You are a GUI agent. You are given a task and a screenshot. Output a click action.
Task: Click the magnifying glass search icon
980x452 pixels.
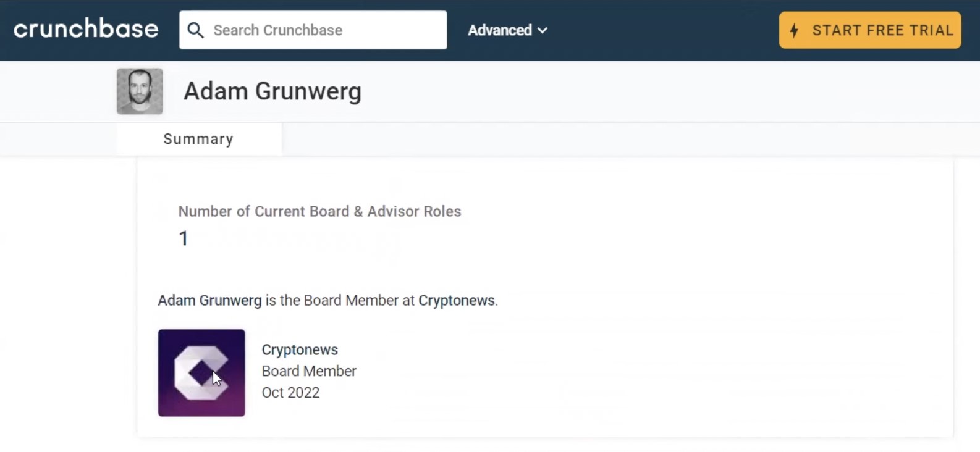pos(195,30)
